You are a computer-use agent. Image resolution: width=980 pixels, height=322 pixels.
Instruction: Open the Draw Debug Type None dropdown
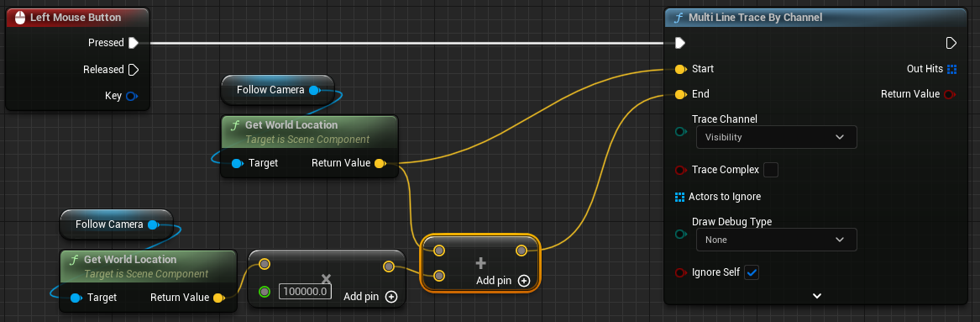pyautogui.click(x=777, y=240)
